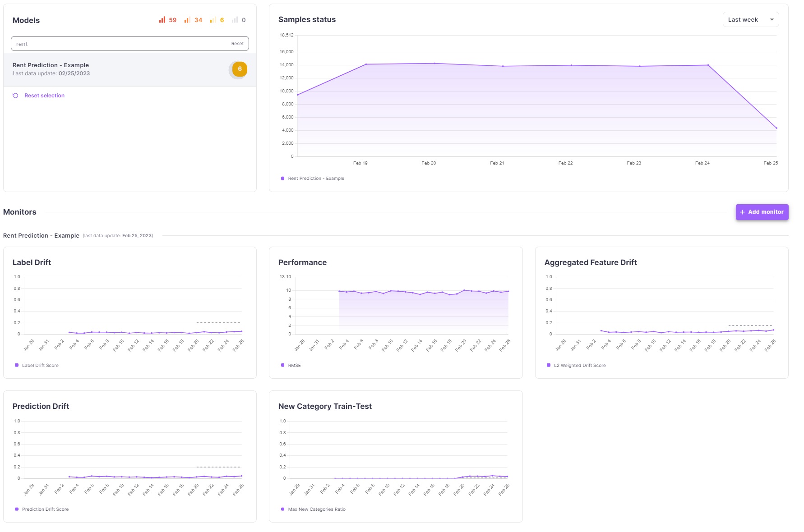The image size is (804, 532).
Task: Click Reset in the model search field
Action: click(237, 44)
